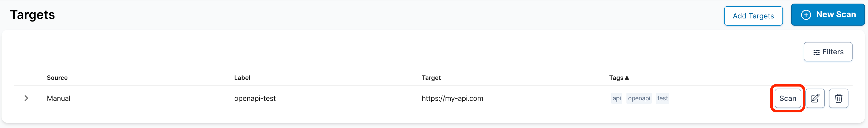Sort by the Label column header
The image size is (868, 128).
(x=242, y=78)
